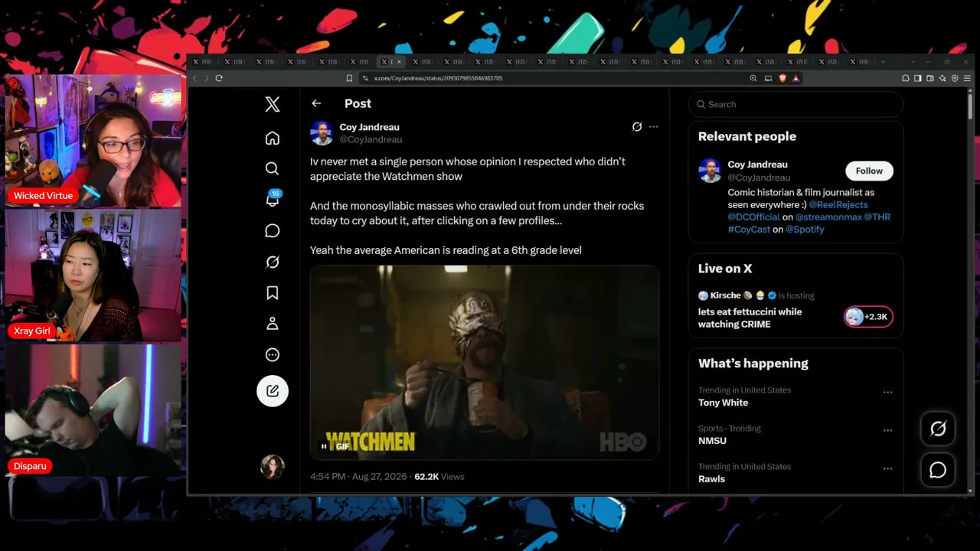980x551 pixels.
Task: Open the @Spotify mention link
Action: pyautogui.click(x=805, y=230)
